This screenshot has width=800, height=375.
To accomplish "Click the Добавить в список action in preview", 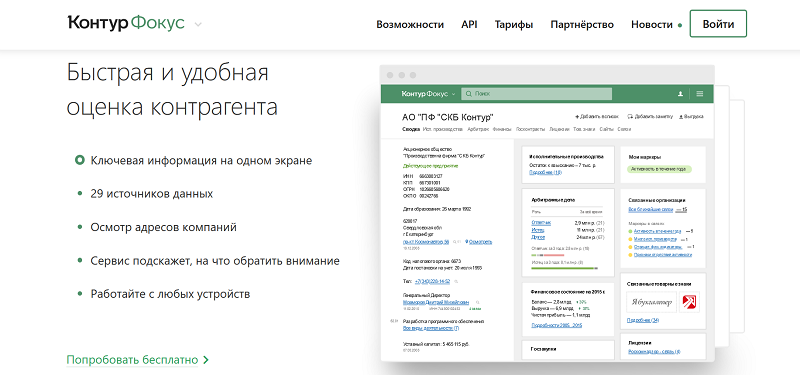I will [598, 117].
